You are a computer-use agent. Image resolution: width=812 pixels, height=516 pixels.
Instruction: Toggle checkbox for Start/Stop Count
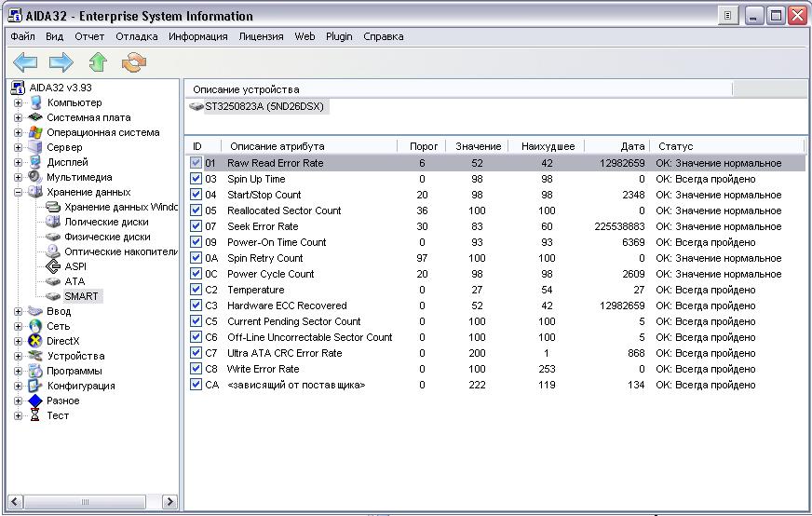196,195
